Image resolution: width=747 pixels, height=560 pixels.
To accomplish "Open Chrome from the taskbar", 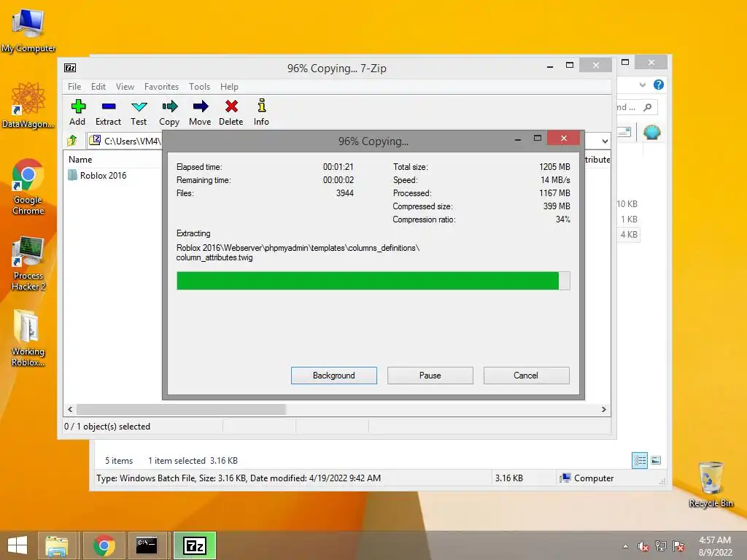I will 104,545.
